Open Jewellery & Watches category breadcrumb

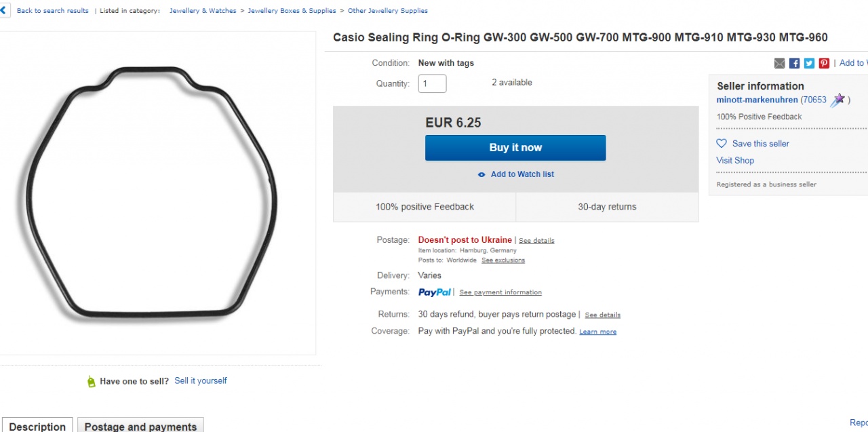[203, 11]
